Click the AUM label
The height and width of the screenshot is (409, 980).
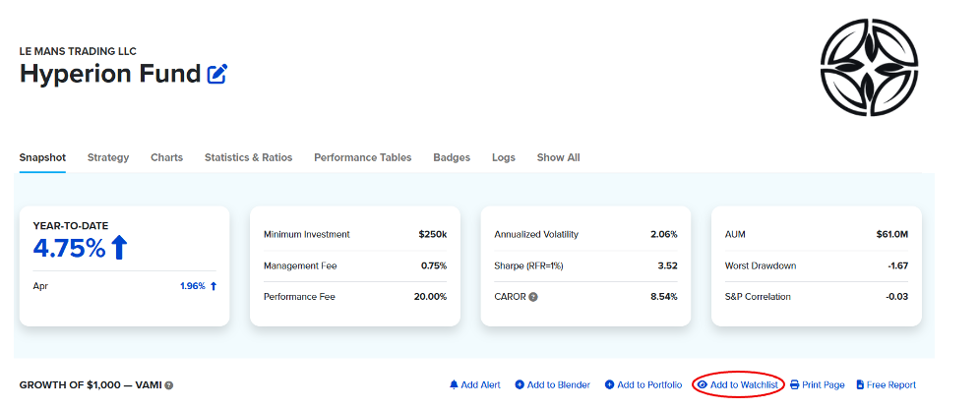pos(735,235)
